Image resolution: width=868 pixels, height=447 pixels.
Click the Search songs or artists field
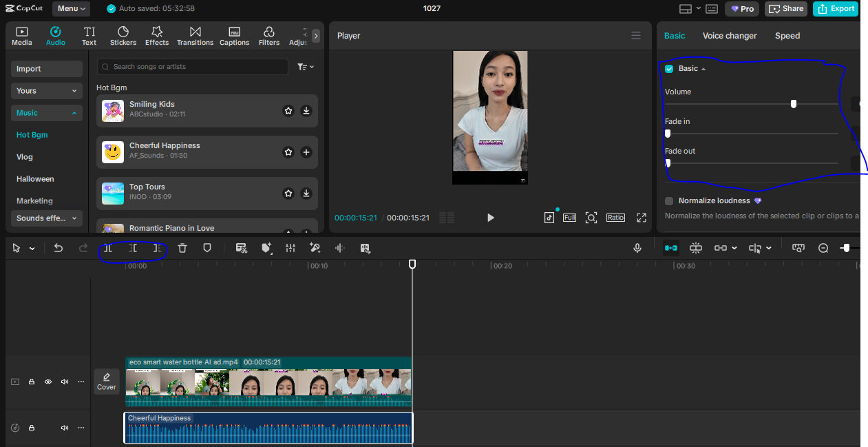point(193,67)
